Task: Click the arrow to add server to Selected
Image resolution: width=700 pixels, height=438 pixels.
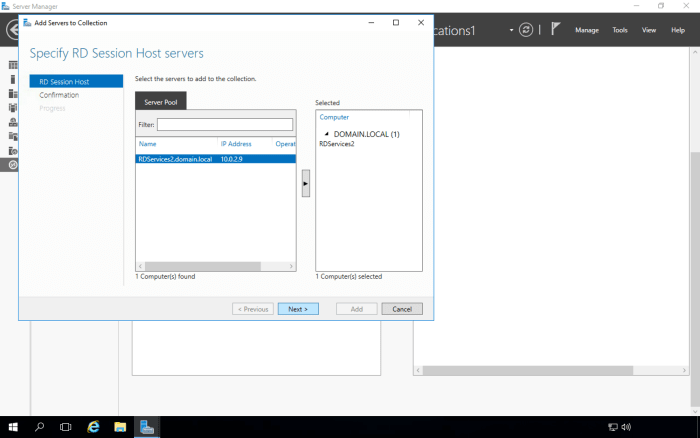Action: [x=305, y=183]
